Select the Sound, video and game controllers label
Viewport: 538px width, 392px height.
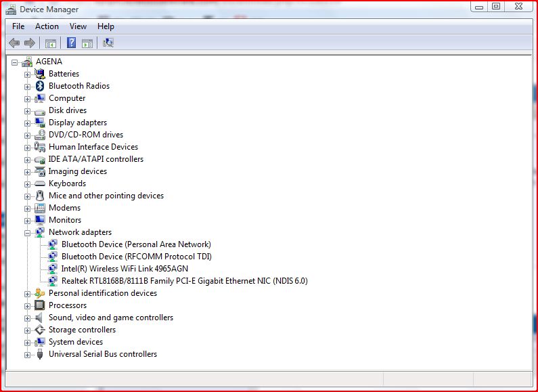[111, 318]
